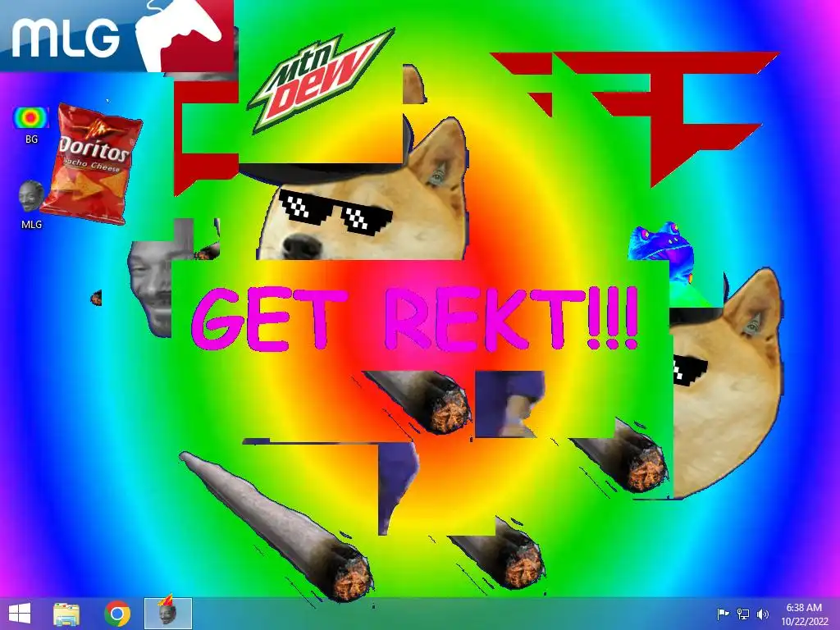840x630 pixels.
Task: Click the BG icon label text
Action: point(32,139)
